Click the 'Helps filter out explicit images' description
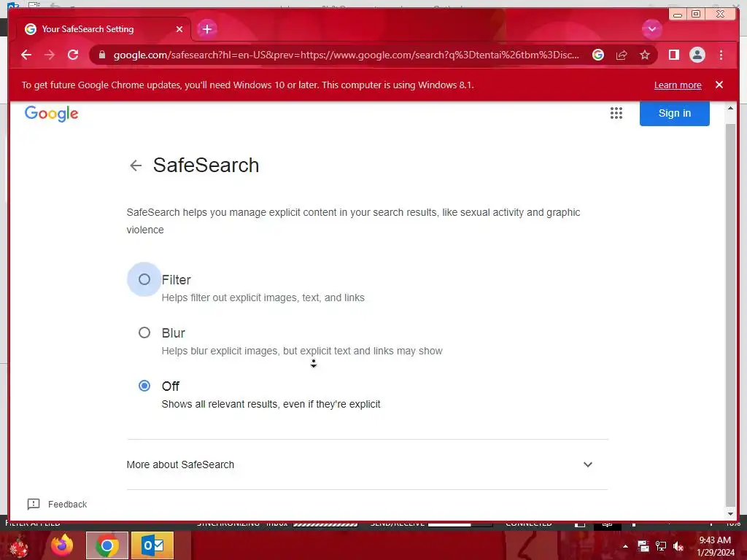Image resolution: width=747 pixels, height=560 pixels. (x=263, y=297)
